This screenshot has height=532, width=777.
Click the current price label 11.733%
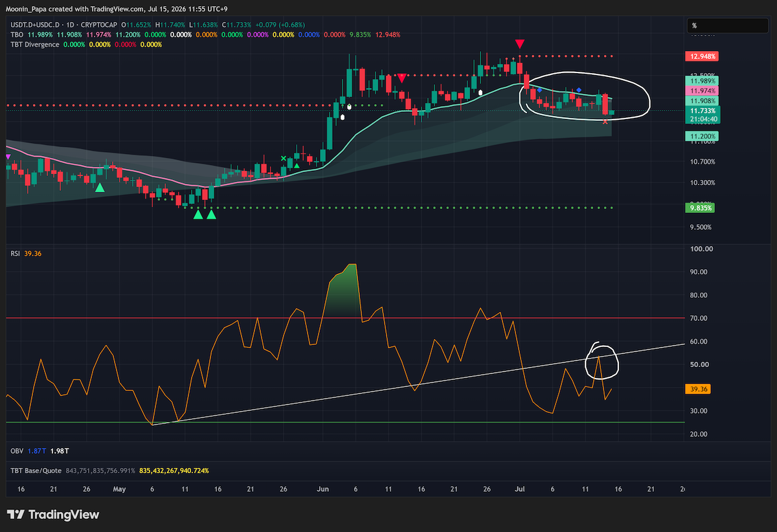702,111
